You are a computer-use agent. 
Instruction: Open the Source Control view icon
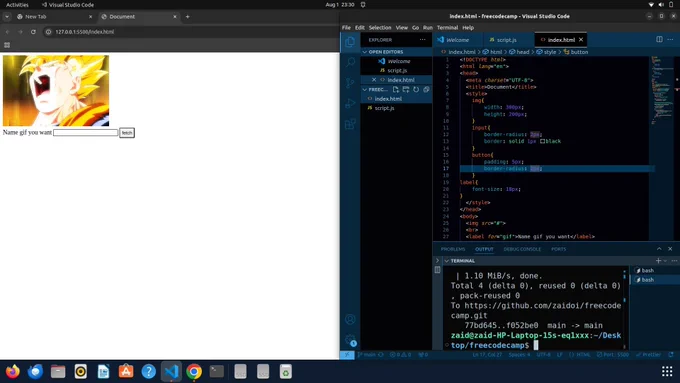pos(350,83)
